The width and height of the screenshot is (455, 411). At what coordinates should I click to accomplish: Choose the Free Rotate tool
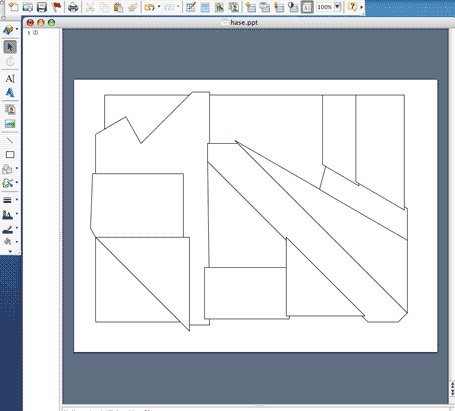[x=10, y=61]
